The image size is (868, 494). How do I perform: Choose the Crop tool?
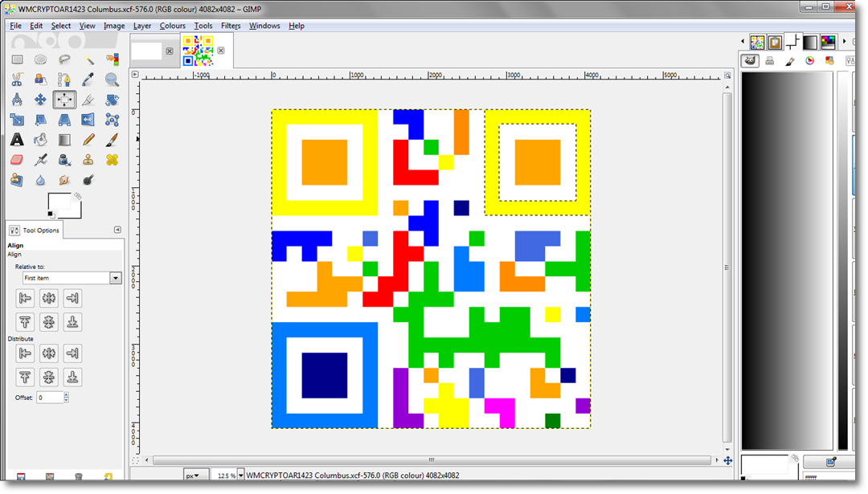88,100
